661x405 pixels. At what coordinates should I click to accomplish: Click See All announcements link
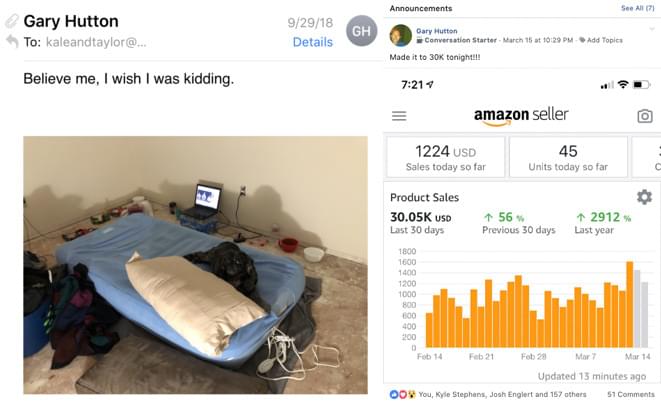[x=637, y=8]
